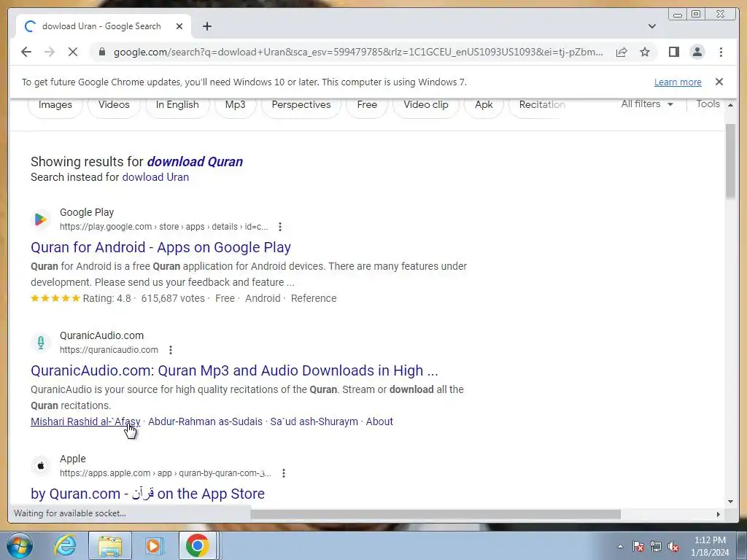
Task: Open Chrome side panel
Action: 673,52
